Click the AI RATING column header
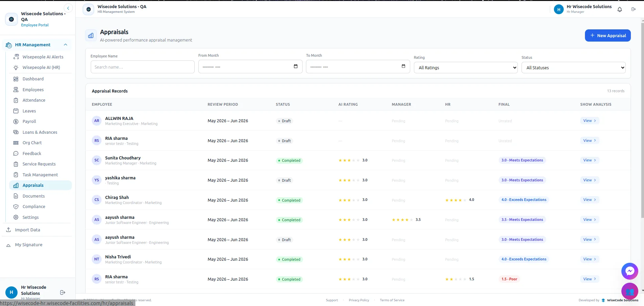This screenshot has width=644, height=306. coord(348,104)
